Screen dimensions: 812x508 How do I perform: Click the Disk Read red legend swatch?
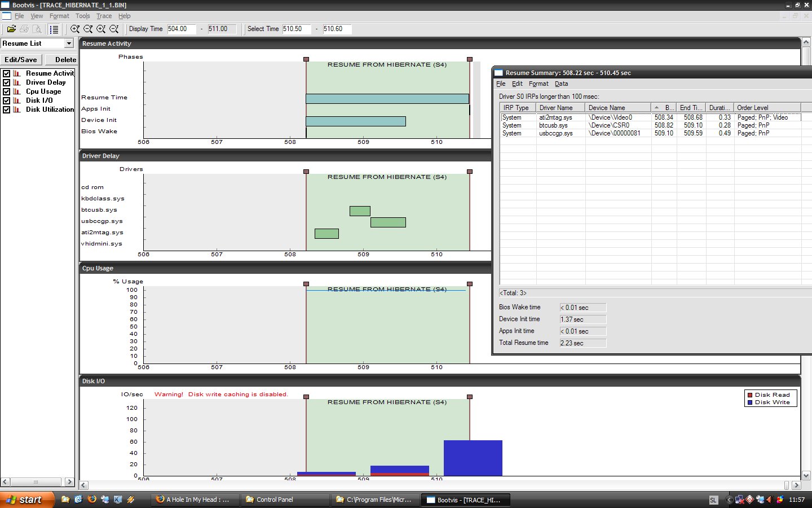click(x=750, y=395)
